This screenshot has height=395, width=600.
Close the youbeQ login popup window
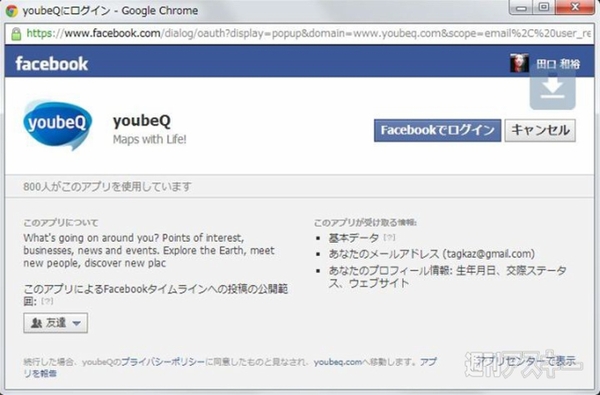pyautogui.click(x=575, y=7)
